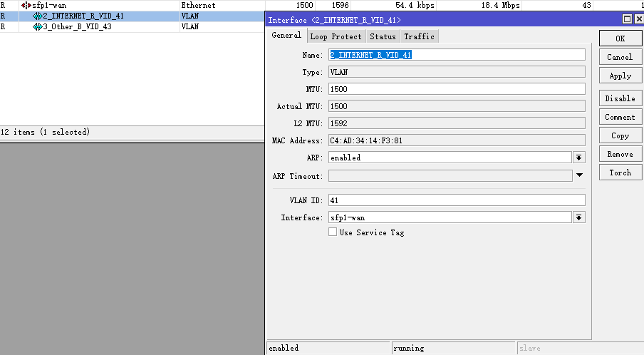This screenshot has height=355, width=644.
Task: Close the Interface dialog window
Action: coord(638,20)
